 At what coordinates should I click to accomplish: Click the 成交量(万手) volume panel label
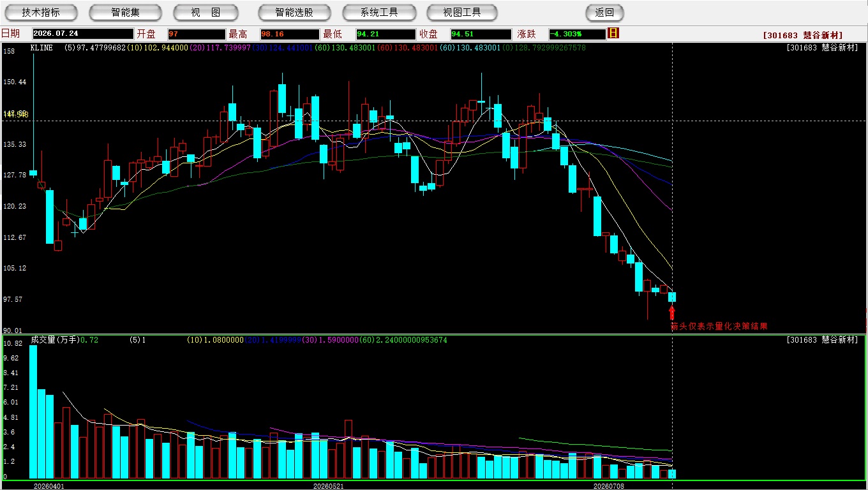(55, 340)
